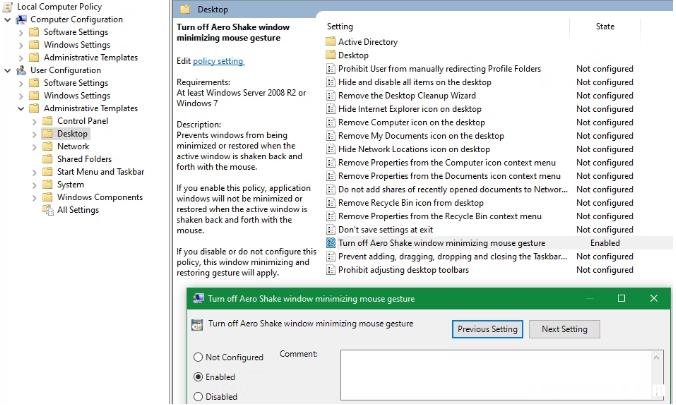
Task: Expand Administrative Templates under Computer Configuration
Action: click(21, 58)
